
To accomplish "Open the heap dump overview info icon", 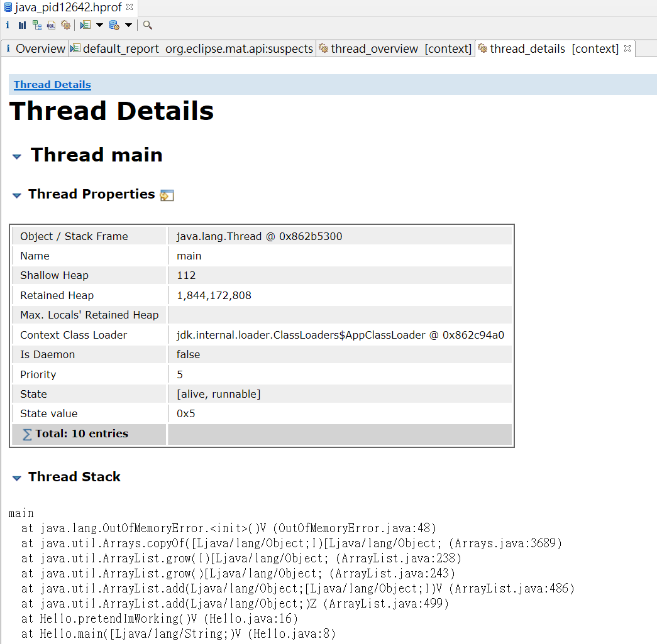I will (x=7, y=25).
